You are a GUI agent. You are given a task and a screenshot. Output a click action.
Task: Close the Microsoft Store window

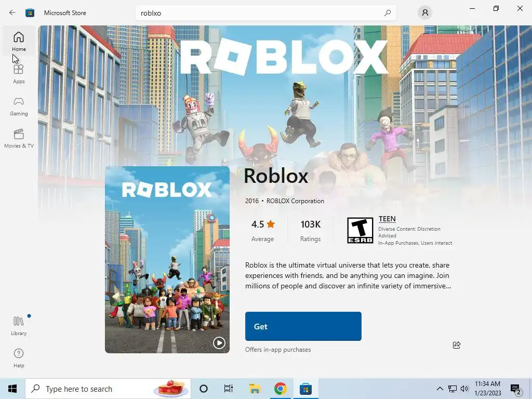[520, 8]
